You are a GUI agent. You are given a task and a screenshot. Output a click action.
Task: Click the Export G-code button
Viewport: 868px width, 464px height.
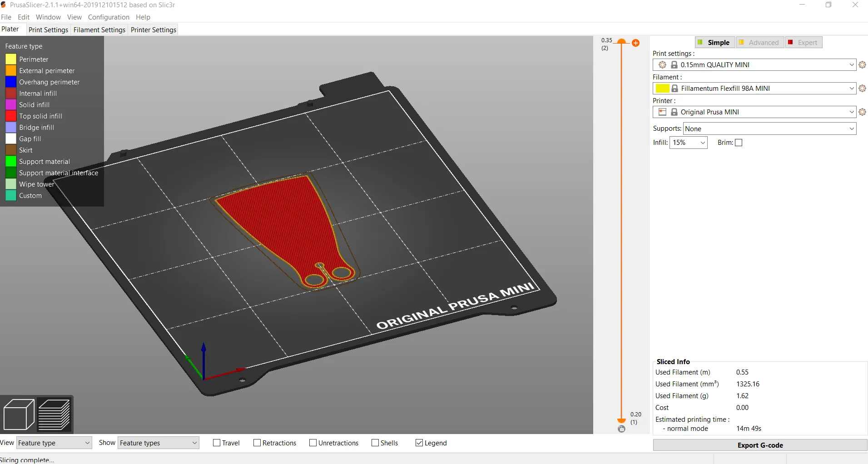pyautogui.click(x=760, y=445)
